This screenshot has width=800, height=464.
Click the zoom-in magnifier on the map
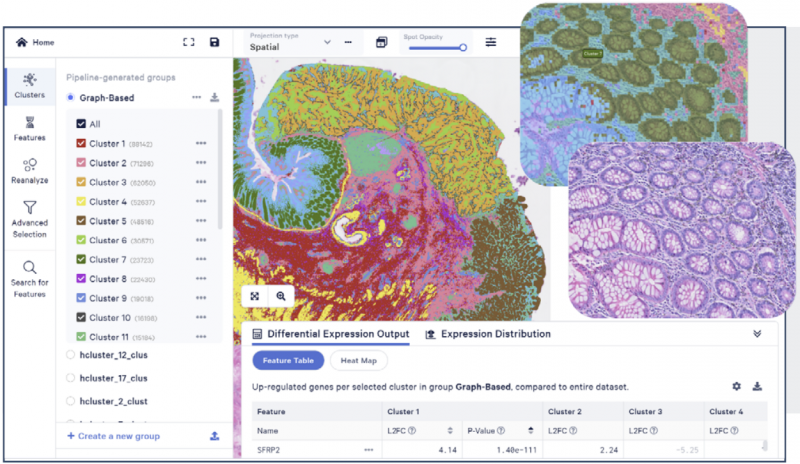click(x=281, y=296)
